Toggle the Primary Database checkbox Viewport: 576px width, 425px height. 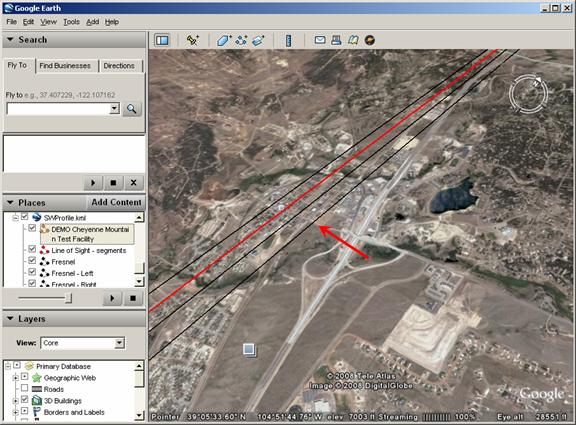(x=17, y=365)
